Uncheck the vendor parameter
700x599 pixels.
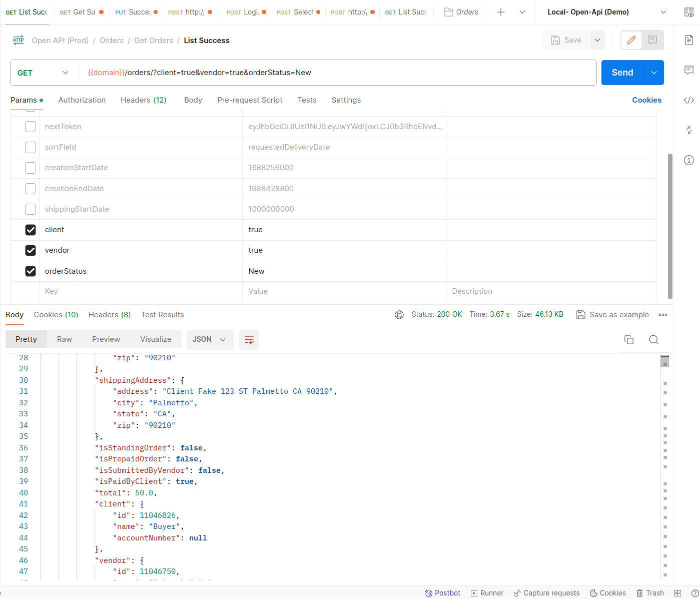click(x=31, y=250)
